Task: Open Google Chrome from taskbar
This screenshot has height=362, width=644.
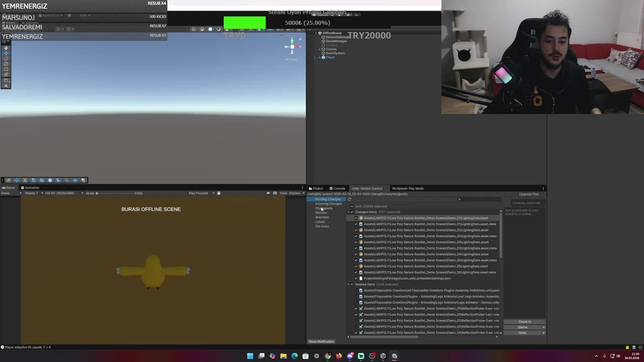Action: [x=328, y=356]
